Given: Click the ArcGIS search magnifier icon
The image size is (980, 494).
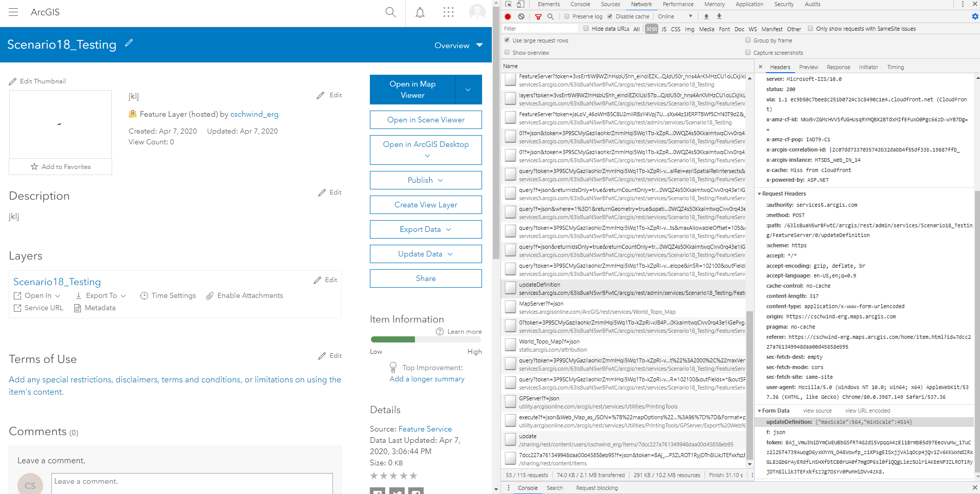Looking at the screenshot, I should pos(390,12).
